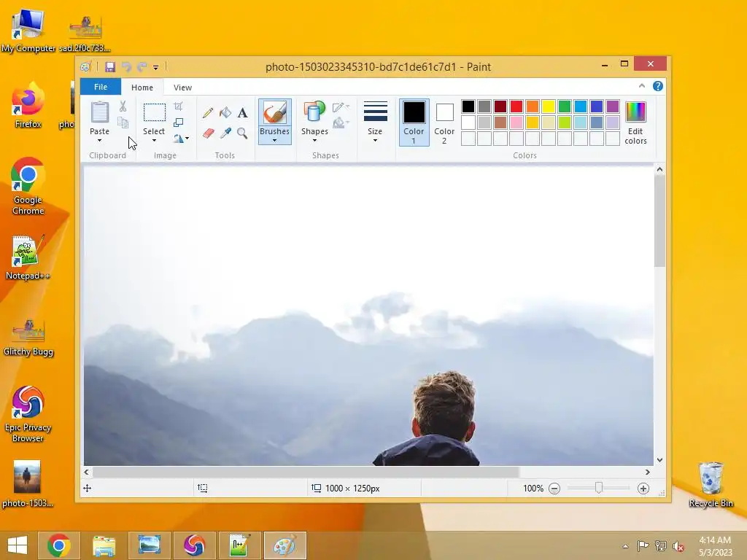Click the Windows Start button
The height and width of the screenshot is (560, 747).
pos(18,545)
